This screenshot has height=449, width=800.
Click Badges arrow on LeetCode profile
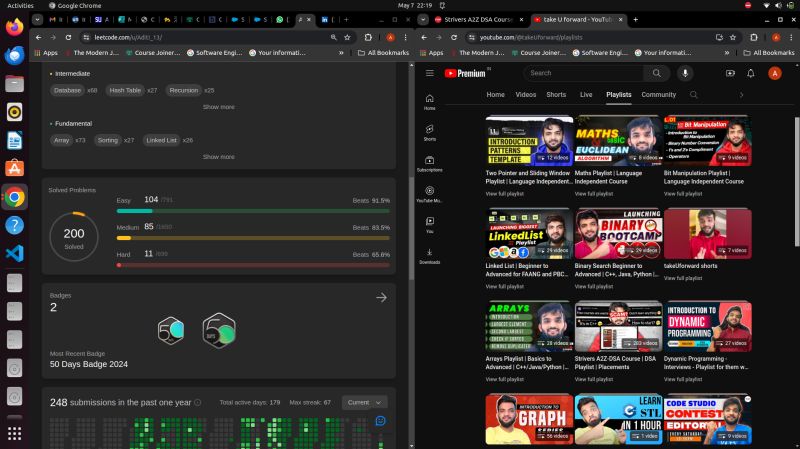(x=381, y=297)
